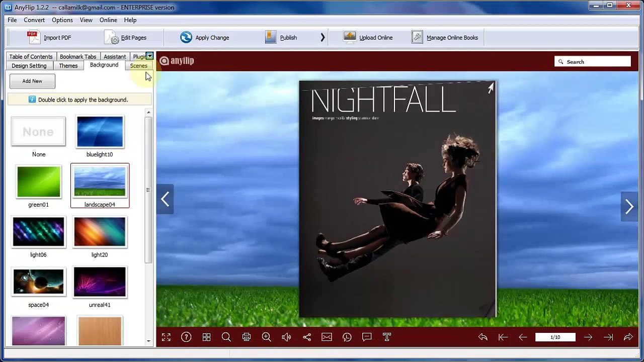Toggle fullscreen mode icon
644x362 pixels.
coord(166,337)
